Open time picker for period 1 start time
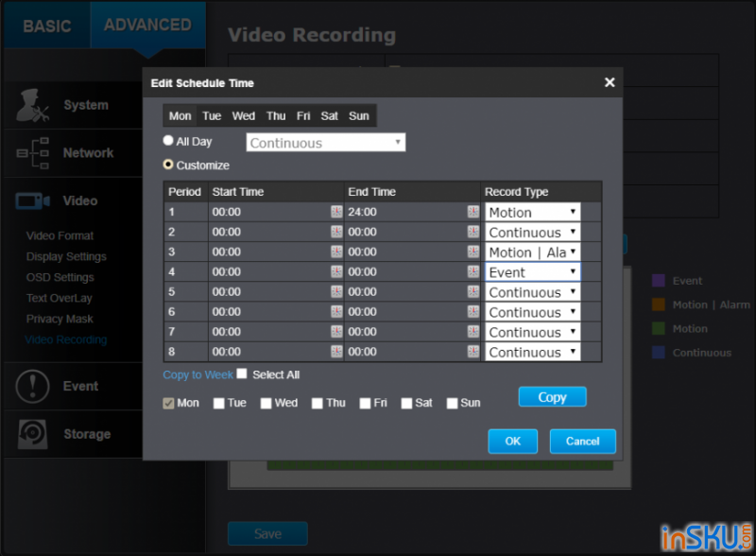 pyautogui.click(x=336, y=212)
